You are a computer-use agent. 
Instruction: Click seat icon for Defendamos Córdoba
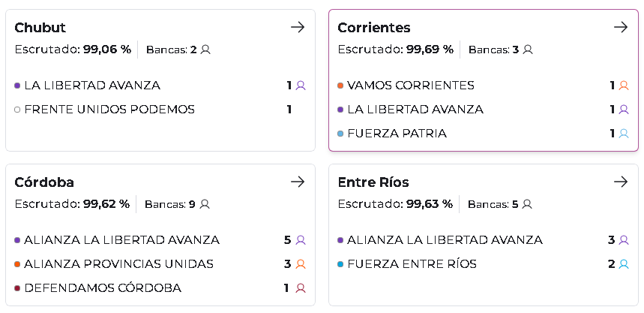301,288
